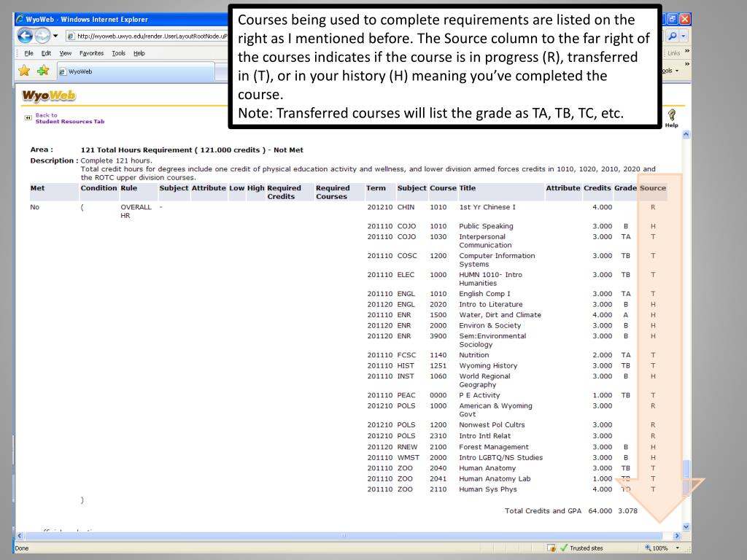Click the WyoWeb logo

click(x=49, y=96)
